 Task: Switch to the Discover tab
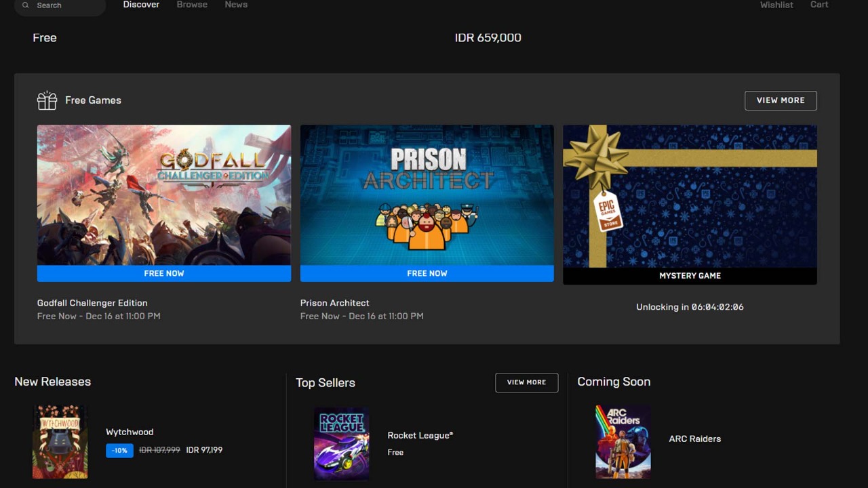tap(141, 5)
